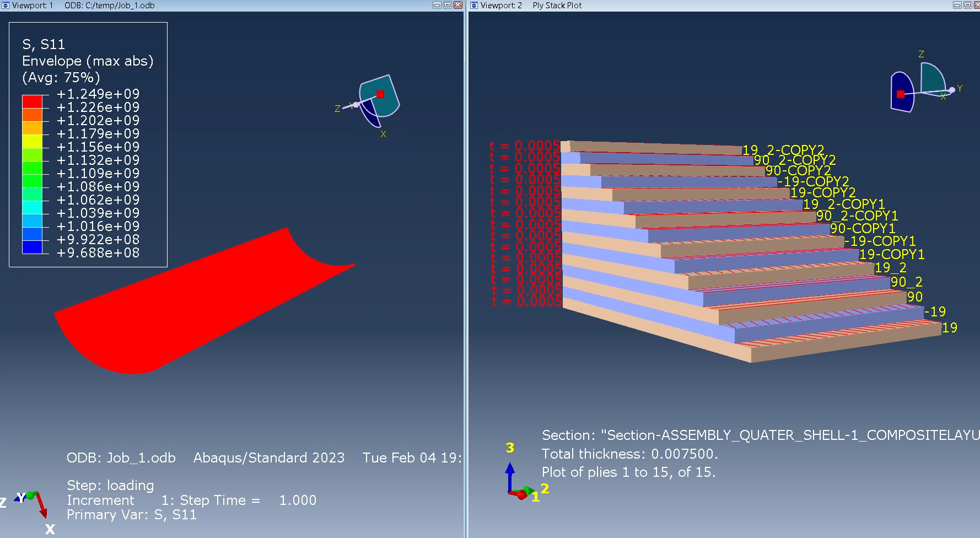Click the red center cube on Viewport 2 compass
Screen dimensions: 980x538
tap(901, 95)
